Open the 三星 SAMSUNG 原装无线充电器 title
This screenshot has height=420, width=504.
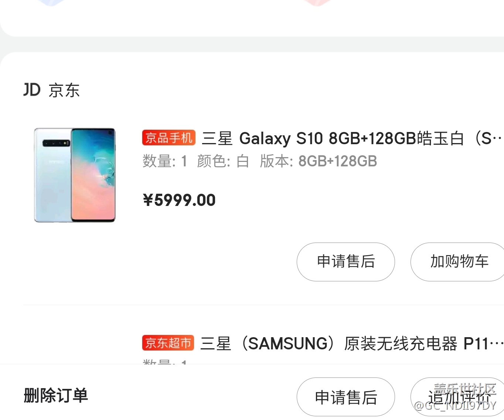coord(351,344)
